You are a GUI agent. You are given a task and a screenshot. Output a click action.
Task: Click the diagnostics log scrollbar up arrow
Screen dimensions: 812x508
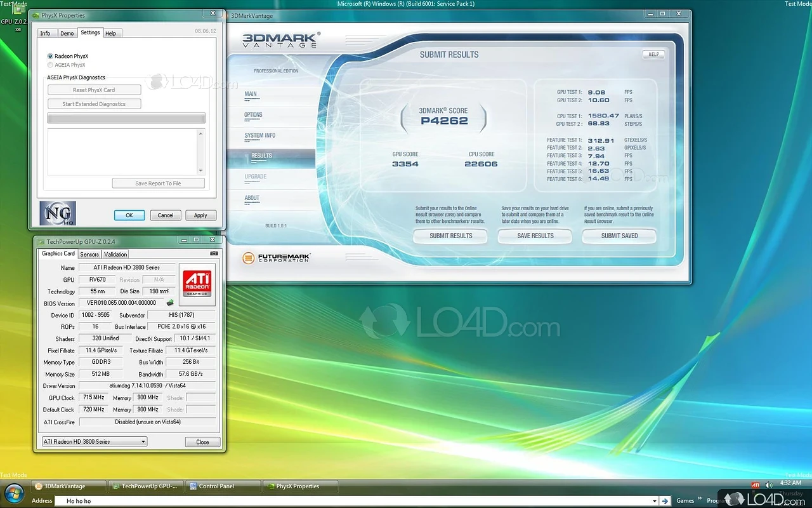point(200,134)
